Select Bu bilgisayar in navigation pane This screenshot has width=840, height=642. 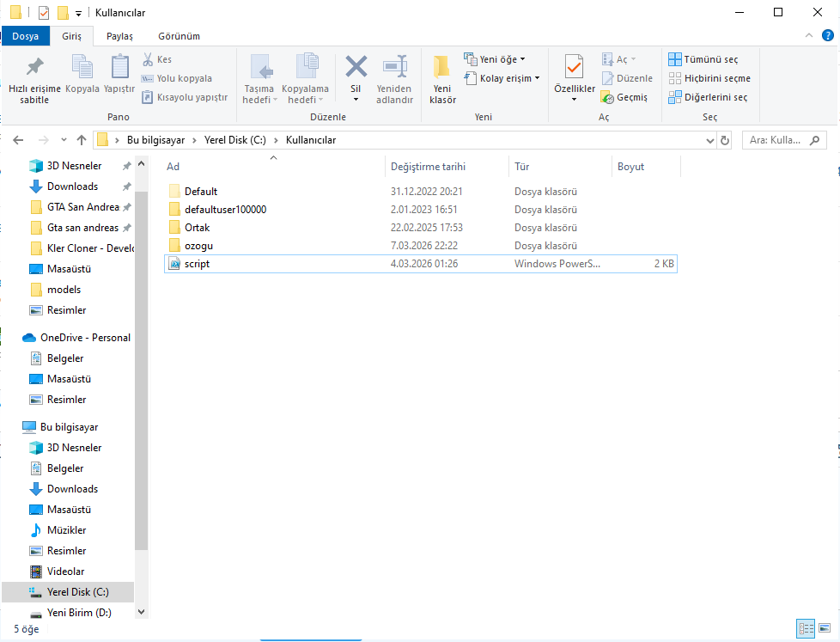click(x=69, y=428)
